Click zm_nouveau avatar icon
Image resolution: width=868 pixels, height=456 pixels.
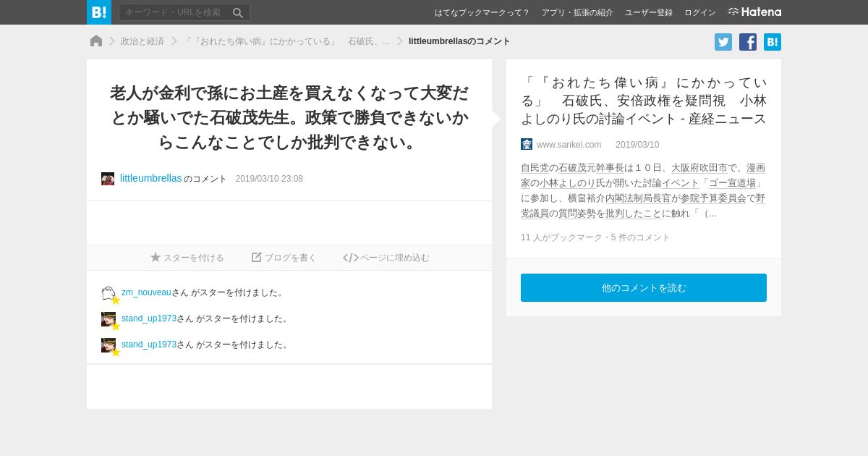pos(109,293)
